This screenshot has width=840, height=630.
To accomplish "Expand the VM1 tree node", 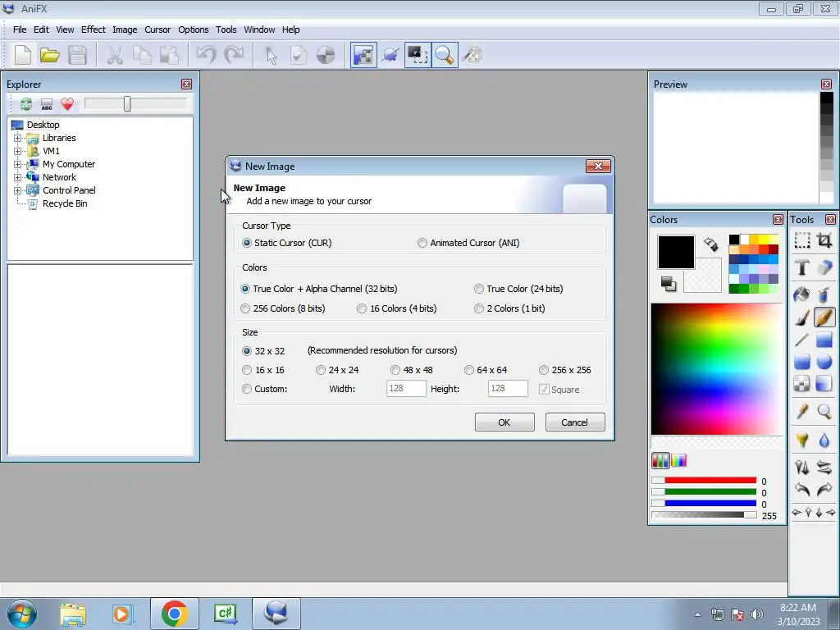I will (x=18, y=151).
